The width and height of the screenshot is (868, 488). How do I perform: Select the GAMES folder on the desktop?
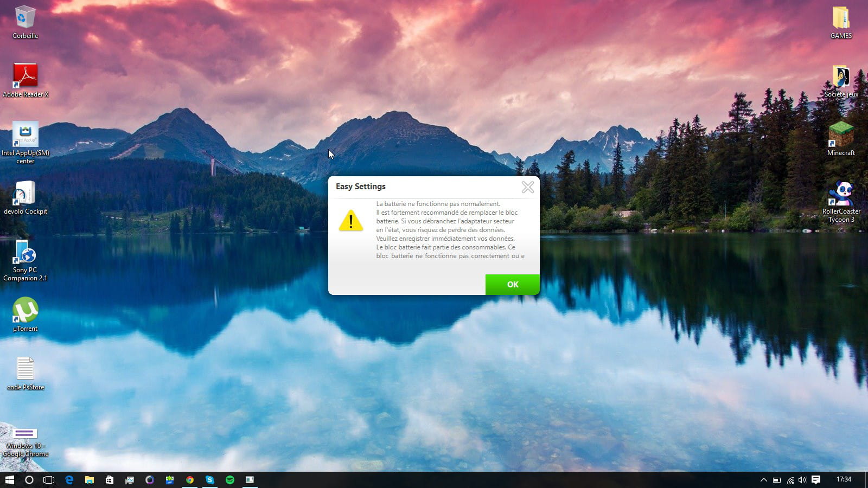[841, 22]
